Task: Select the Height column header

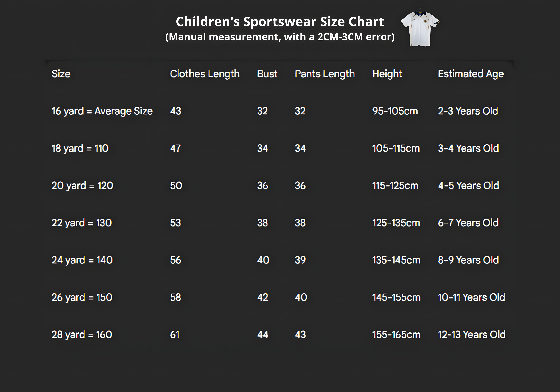Action: (x=387, y=74)
